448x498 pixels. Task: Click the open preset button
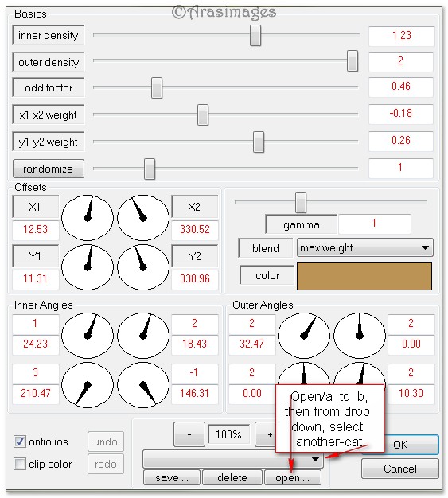pyautogui.click(x=293, y=477)
